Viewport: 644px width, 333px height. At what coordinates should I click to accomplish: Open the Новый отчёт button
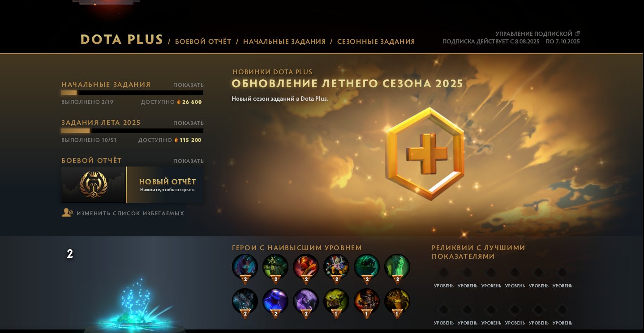point(165,185)
